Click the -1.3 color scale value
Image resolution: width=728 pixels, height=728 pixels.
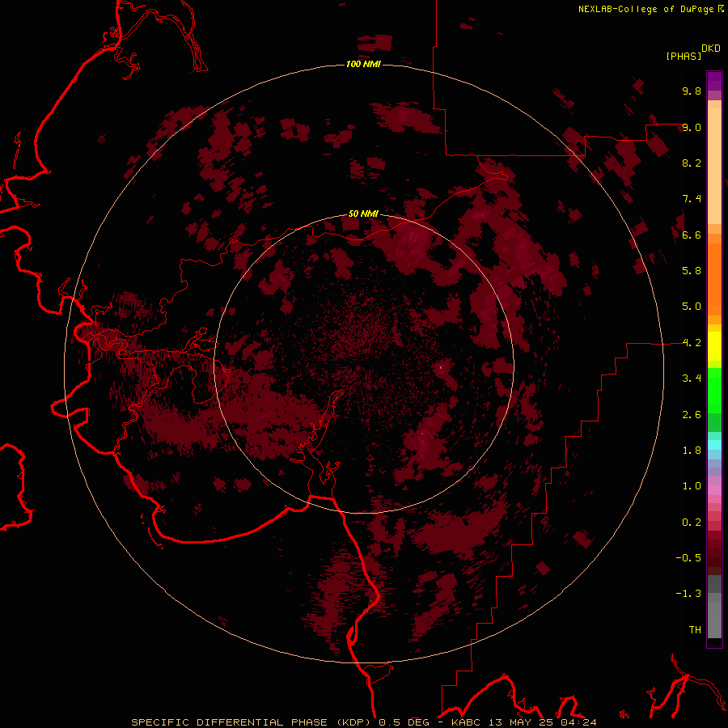point(688,594)
